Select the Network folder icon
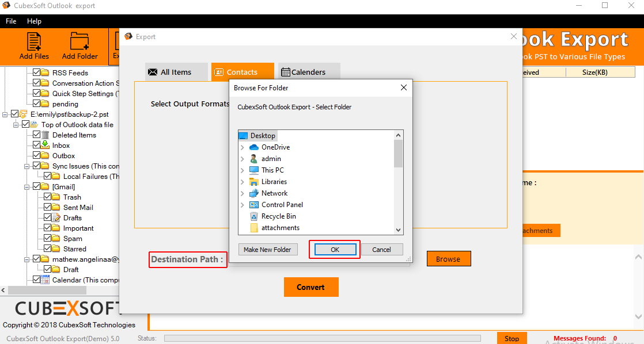This screenshot has height=344, width=644. [254, 193]
